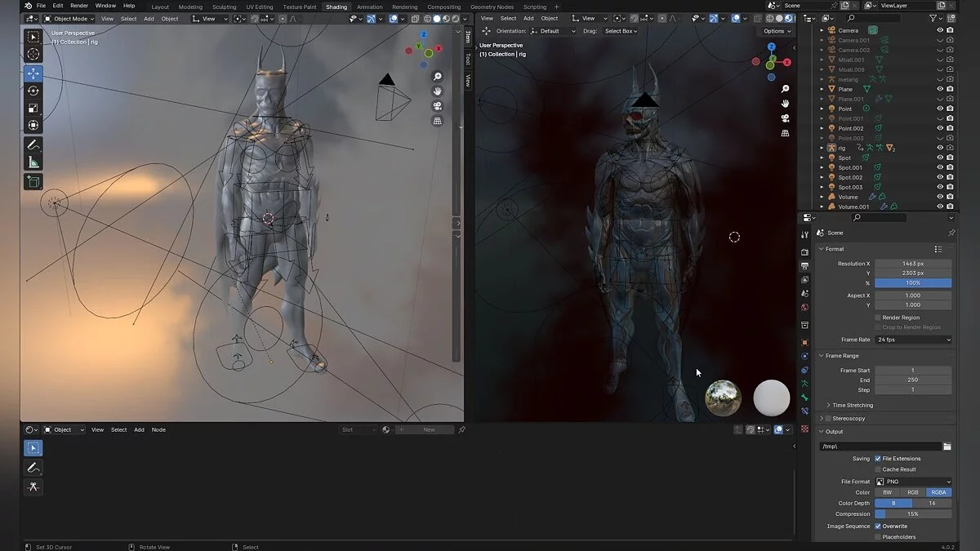The width and height of the screenshot is (980, 551).
Task: Set color mode to RGB
Action: click(x=913, y=492)
